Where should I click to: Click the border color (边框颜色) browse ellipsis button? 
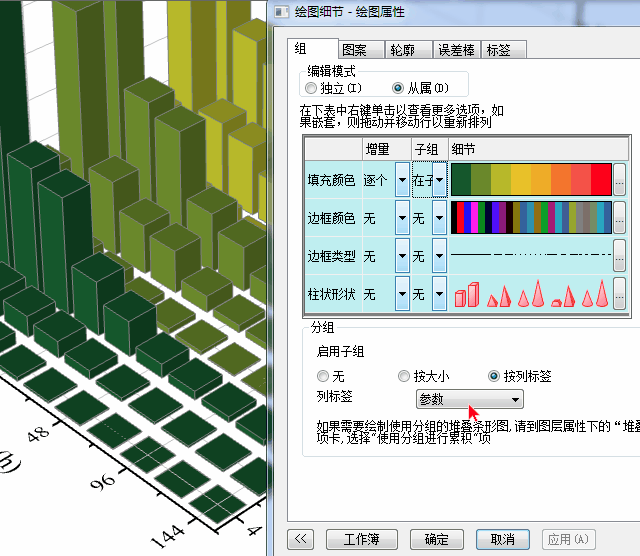tap(620, 218)
